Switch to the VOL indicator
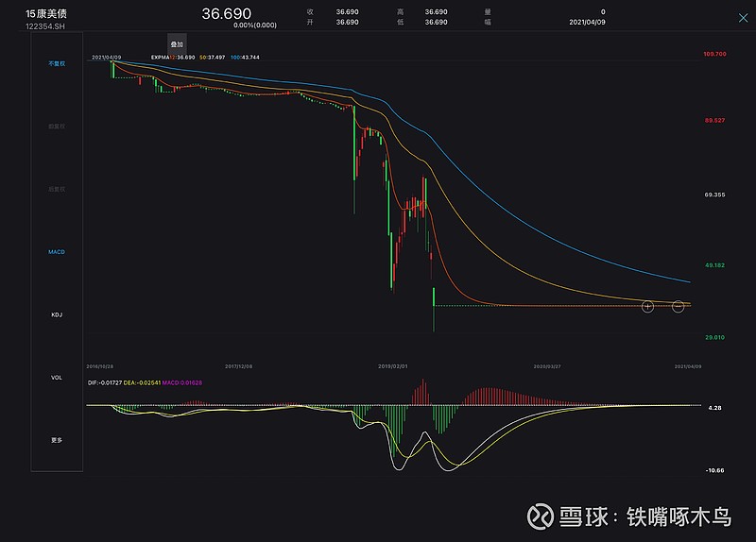The width and height of the screenshot is (756, 542). (x=57, y=378)
